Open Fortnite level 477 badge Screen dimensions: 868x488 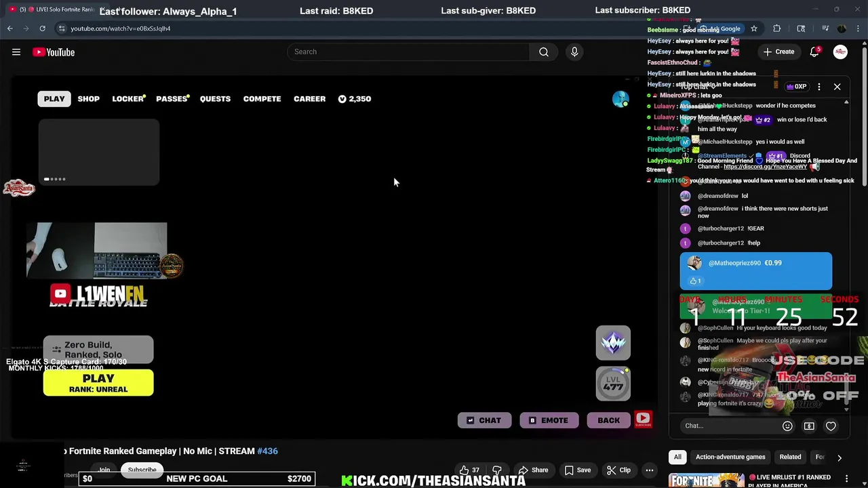coord(613,384)
